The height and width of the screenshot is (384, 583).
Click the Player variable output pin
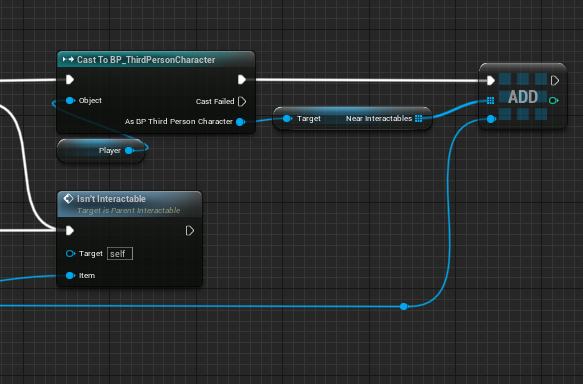tap(129, 151)
